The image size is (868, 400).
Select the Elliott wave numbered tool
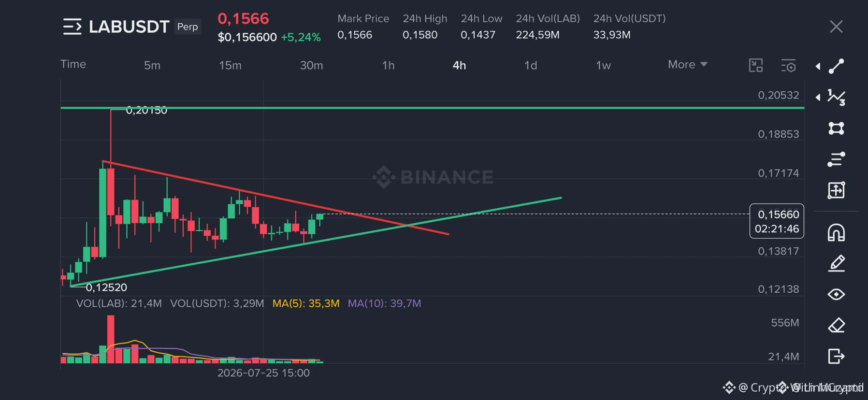click(836, 97)
